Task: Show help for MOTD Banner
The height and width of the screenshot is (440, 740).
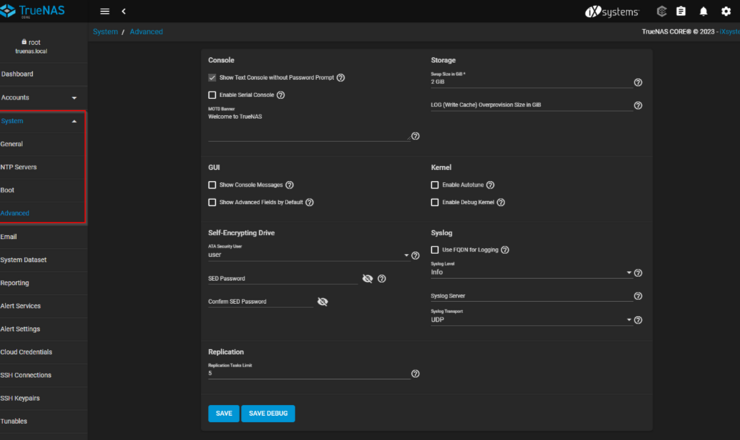Action: (x=415, y=136)
